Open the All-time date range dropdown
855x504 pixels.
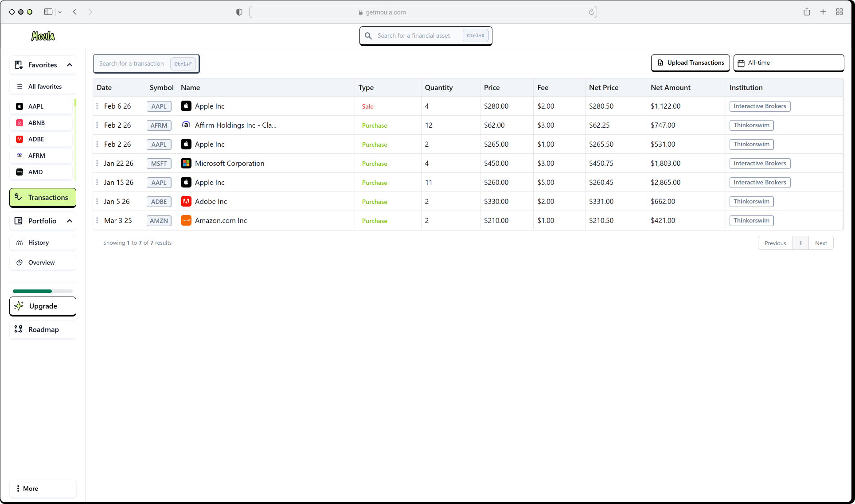tap(789, 63)
